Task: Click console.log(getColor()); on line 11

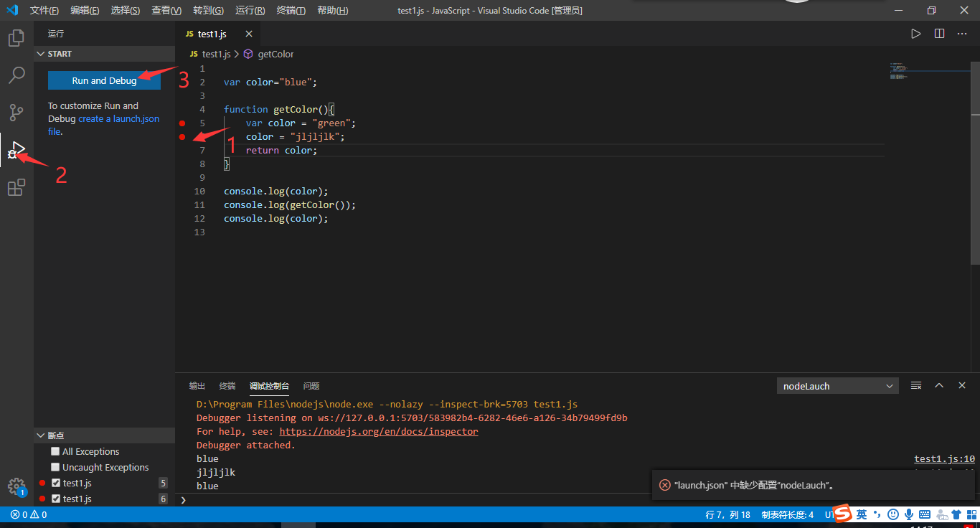Action: [x=290, y=205]
